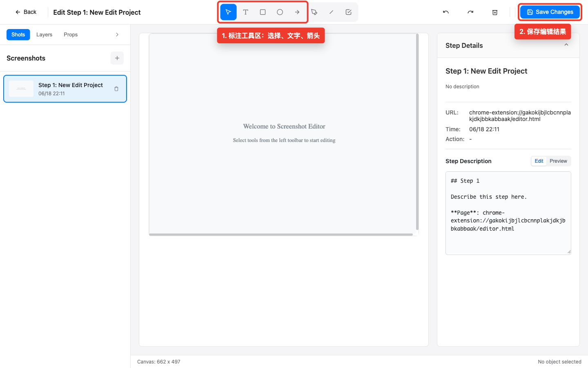Select the Arrow annotation tool
588x368 pixels.
[297, 12]
